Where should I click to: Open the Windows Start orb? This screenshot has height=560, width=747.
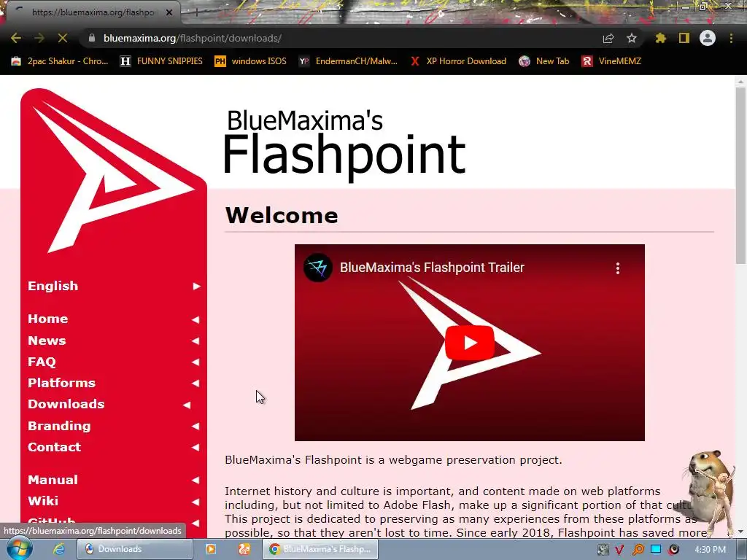coord(19,549)
